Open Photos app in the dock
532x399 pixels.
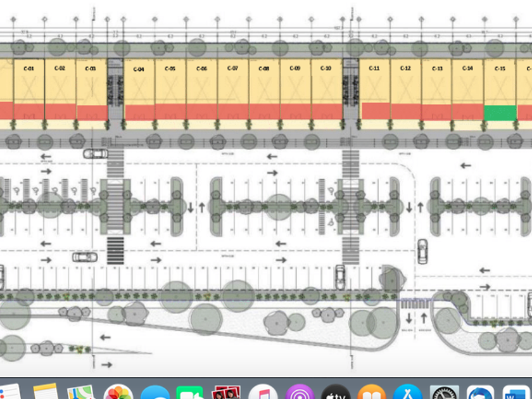118,392
